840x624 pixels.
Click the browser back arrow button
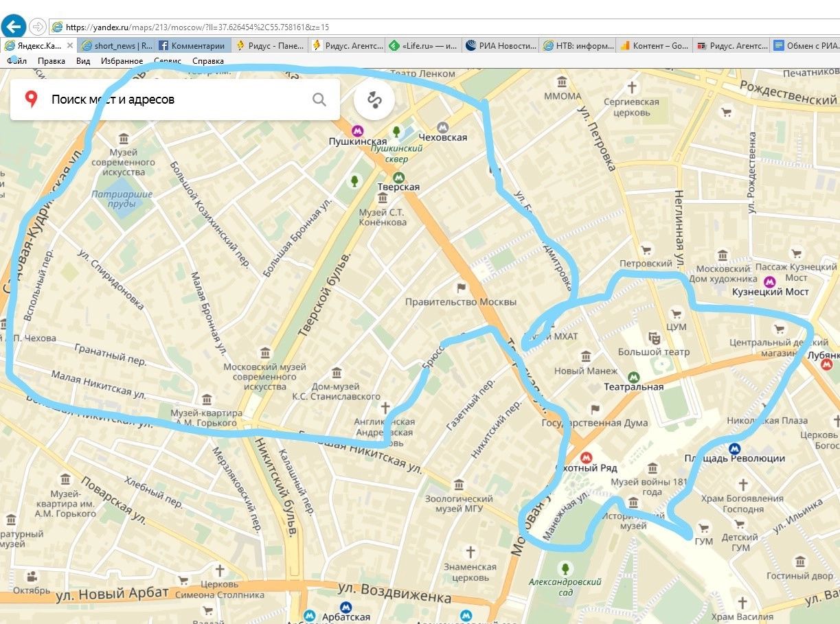14,27
